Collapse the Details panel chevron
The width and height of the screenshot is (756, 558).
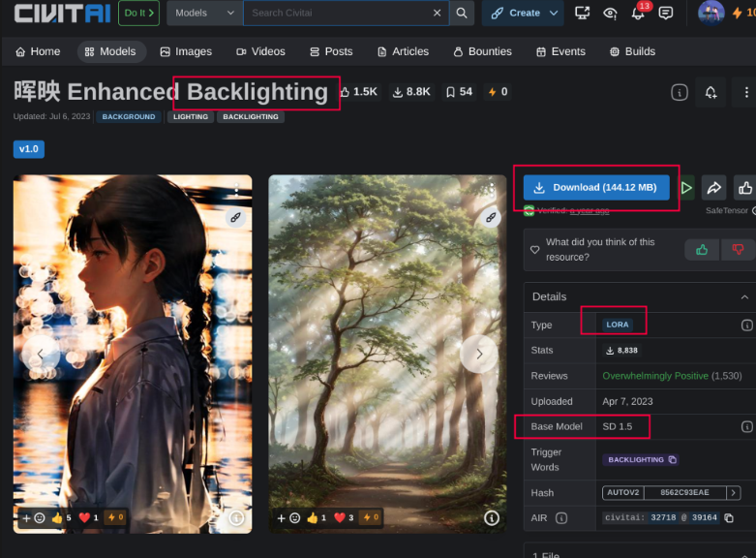pyautogui.click(x=744, y=297)
